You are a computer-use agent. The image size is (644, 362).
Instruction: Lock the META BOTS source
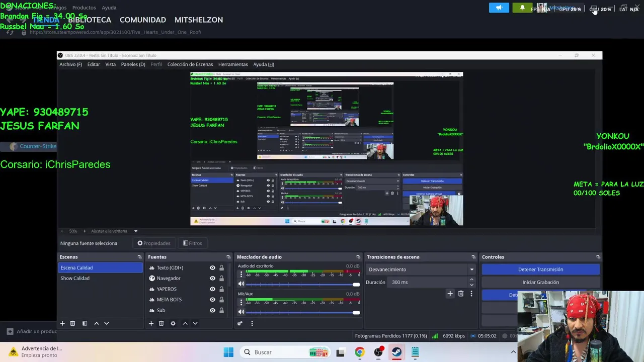click(x=221, y=300)
